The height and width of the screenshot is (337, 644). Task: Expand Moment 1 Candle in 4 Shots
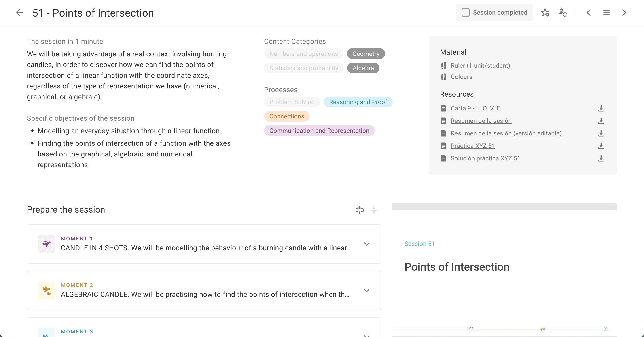click(x=366, y=244)
